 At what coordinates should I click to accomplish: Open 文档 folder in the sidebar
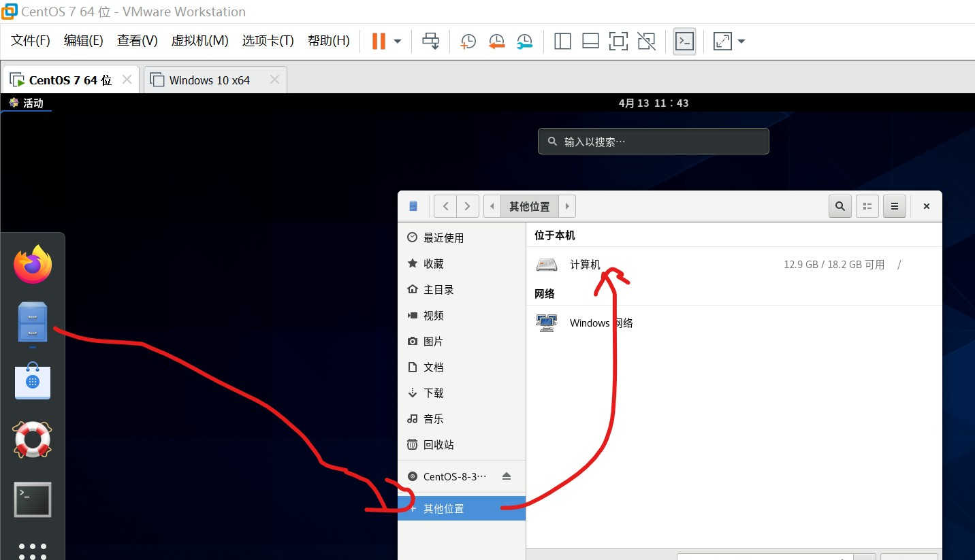click(x=462, y=367)
